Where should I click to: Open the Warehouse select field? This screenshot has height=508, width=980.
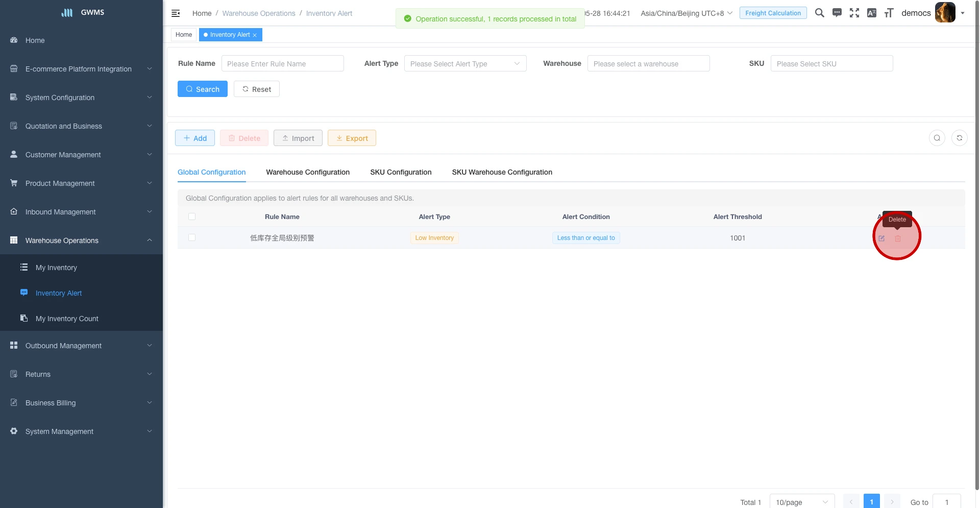(648, 63)
